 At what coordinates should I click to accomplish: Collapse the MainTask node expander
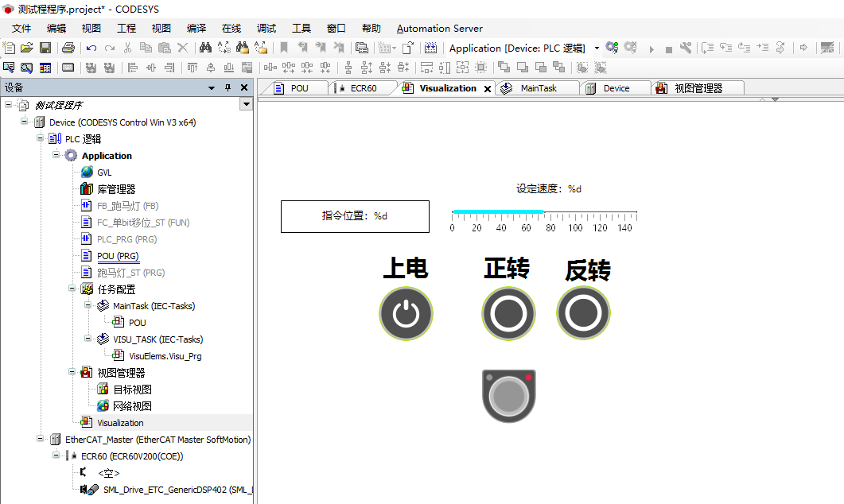(x=88, y=305)
